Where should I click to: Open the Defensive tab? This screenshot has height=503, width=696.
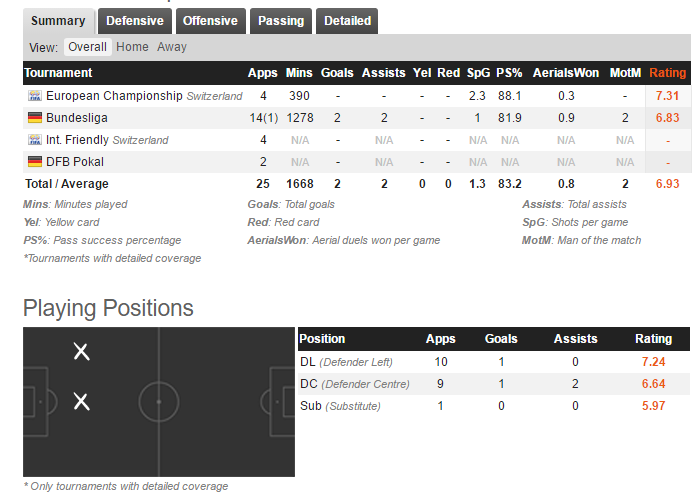(135, 21)
